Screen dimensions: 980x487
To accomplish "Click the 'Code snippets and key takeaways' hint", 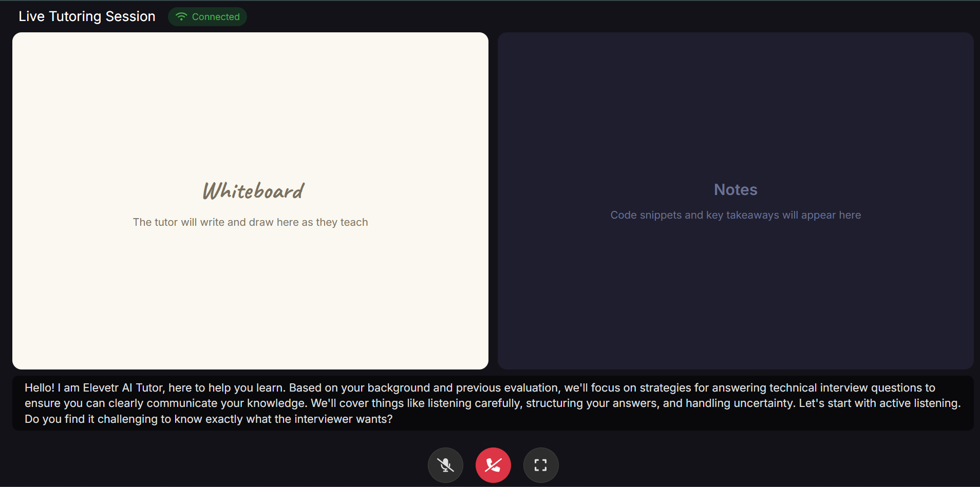I will click(x=736, y=215).
